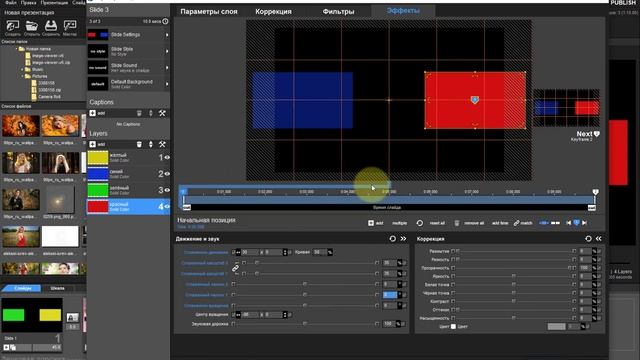Click the match keyframe button

[x=523, y=223]
